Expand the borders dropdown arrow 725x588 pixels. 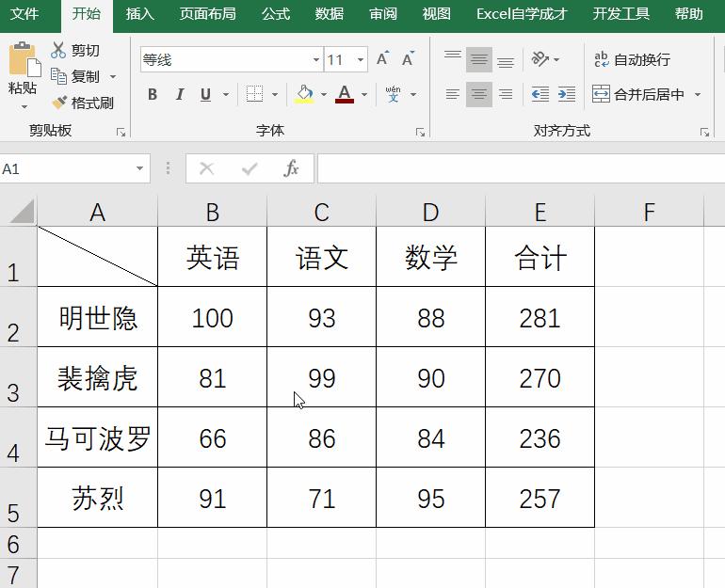[x=275, y=94]
